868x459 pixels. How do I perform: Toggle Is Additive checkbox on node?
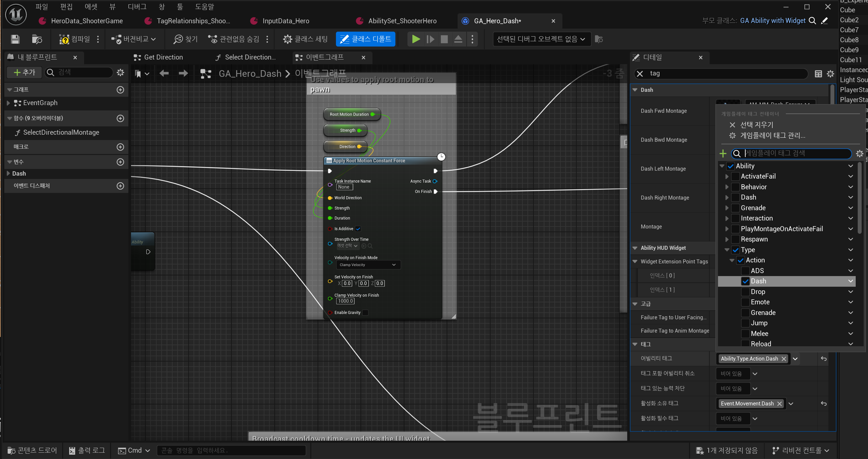click(x=358, y=229)
